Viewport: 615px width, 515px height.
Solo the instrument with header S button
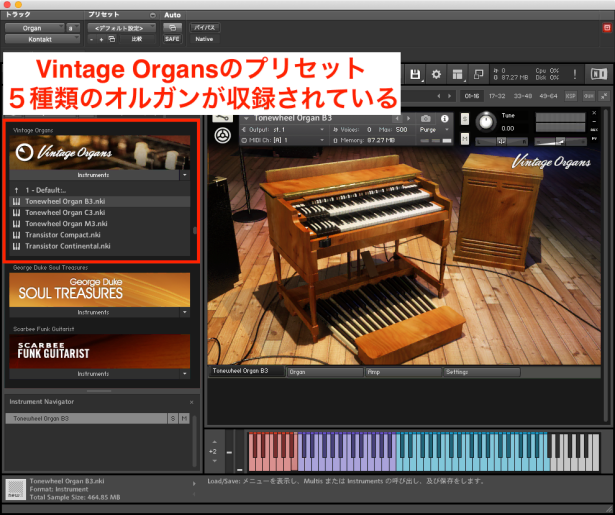coord(465,118)
